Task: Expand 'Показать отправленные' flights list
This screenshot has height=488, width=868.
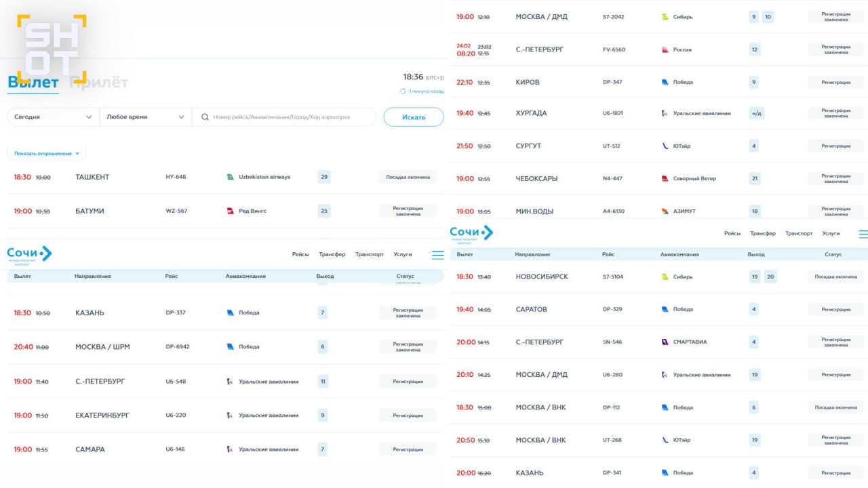Action: coord(46,153)
